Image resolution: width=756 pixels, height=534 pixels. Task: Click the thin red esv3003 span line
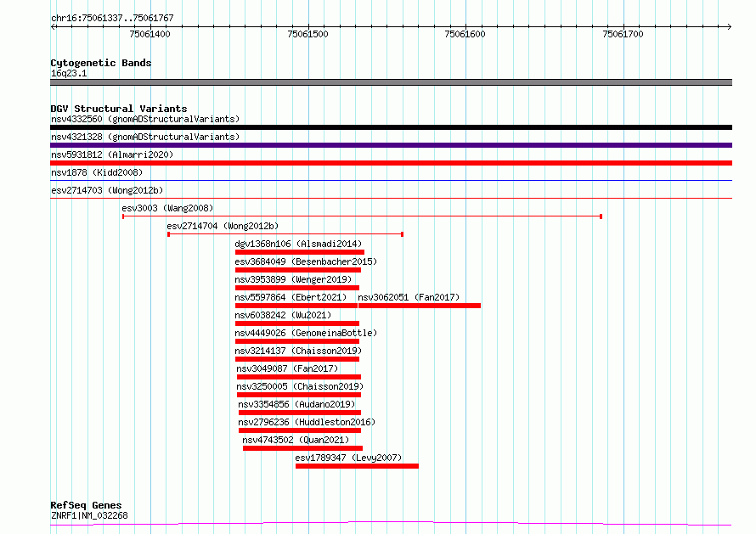(x=362, y=216)
